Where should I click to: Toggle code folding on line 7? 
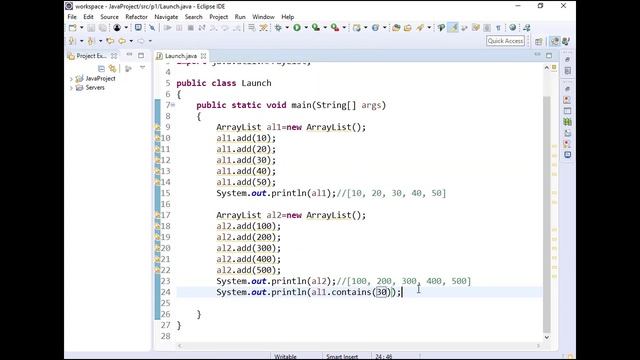[173, 105]
